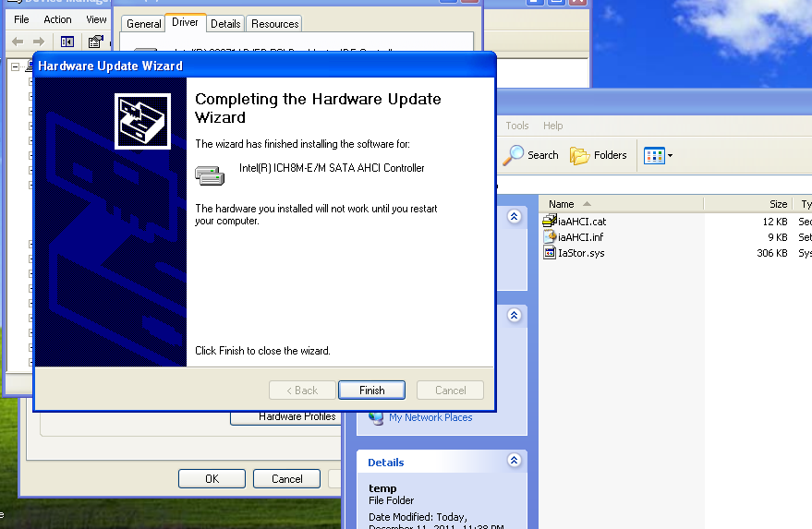
Task: Switch to the Driver tab
Action: [x=185, y=22]
